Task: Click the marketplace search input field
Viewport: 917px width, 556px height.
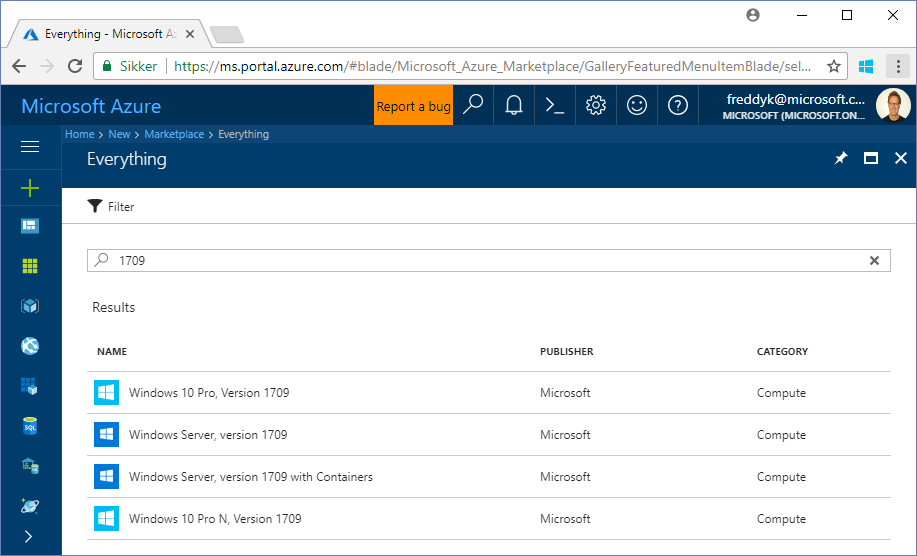Action: [480, 261]
